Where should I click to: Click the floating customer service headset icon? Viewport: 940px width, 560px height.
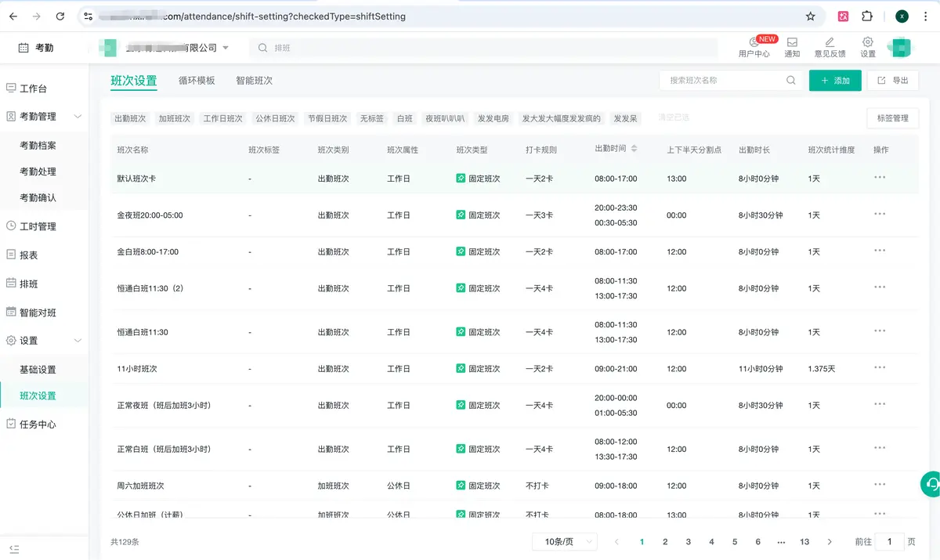click(931, 484)
